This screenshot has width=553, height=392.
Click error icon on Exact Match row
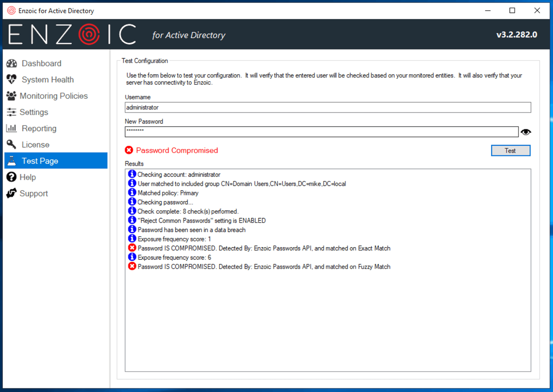(132, 248)
